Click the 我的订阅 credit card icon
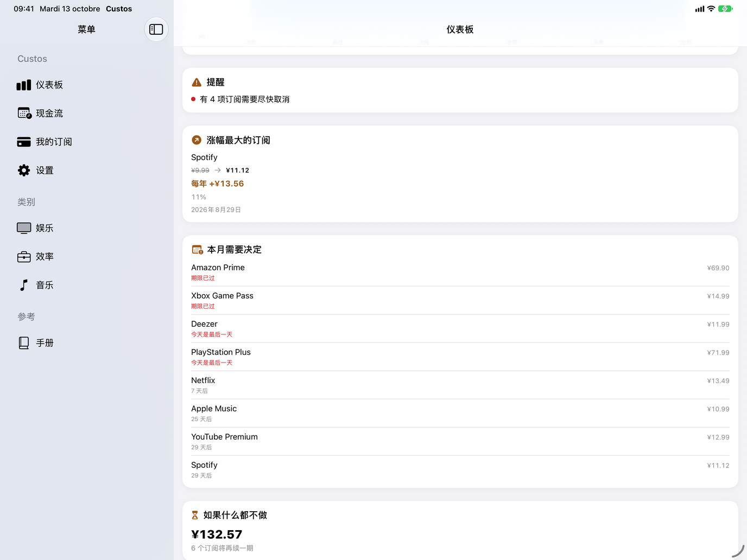 tap(24, 142)
